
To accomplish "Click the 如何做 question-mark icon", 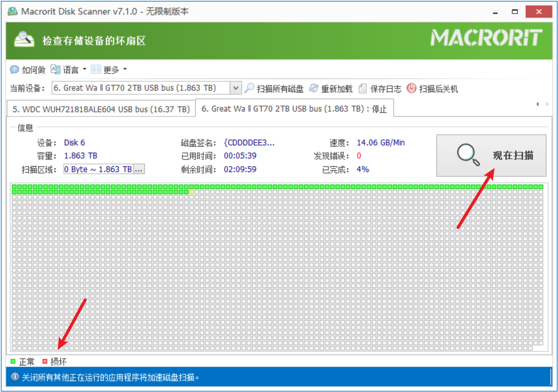I will [14, 69].
